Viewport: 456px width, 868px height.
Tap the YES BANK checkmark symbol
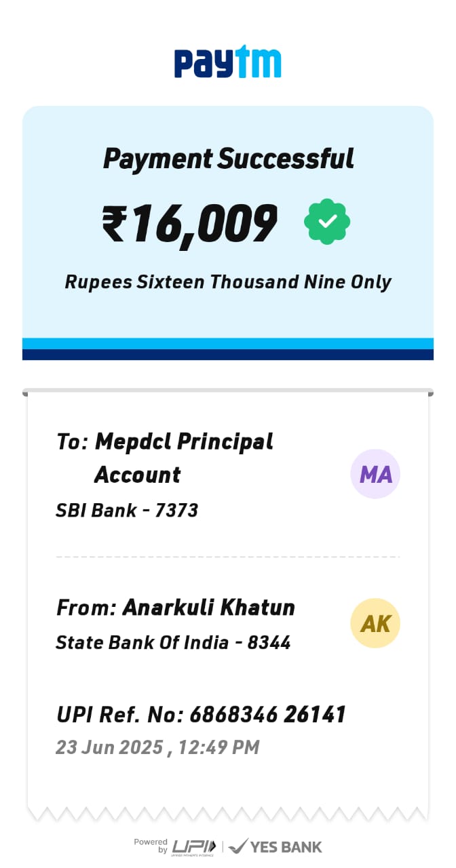click(238, 846)
